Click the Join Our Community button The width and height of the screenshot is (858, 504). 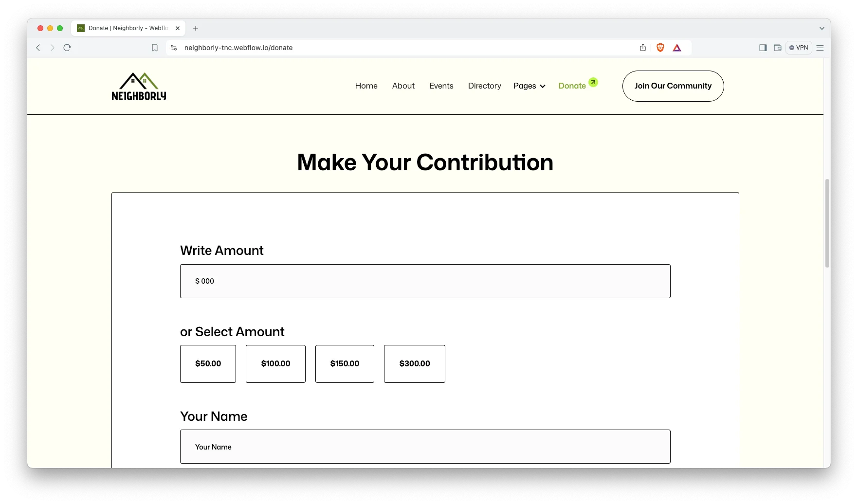tap(673, 86)
